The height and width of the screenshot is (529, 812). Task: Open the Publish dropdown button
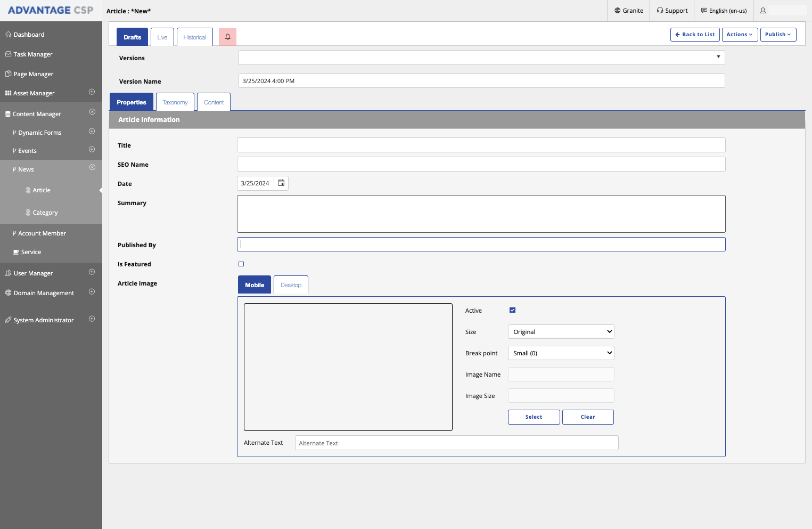(778, 35)
